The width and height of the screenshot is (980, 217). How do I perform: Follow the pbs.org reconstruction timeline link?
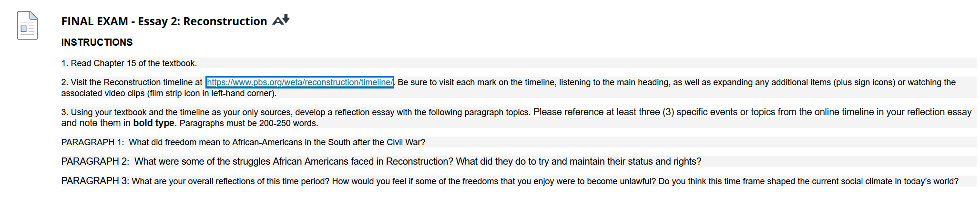(300, 82)
